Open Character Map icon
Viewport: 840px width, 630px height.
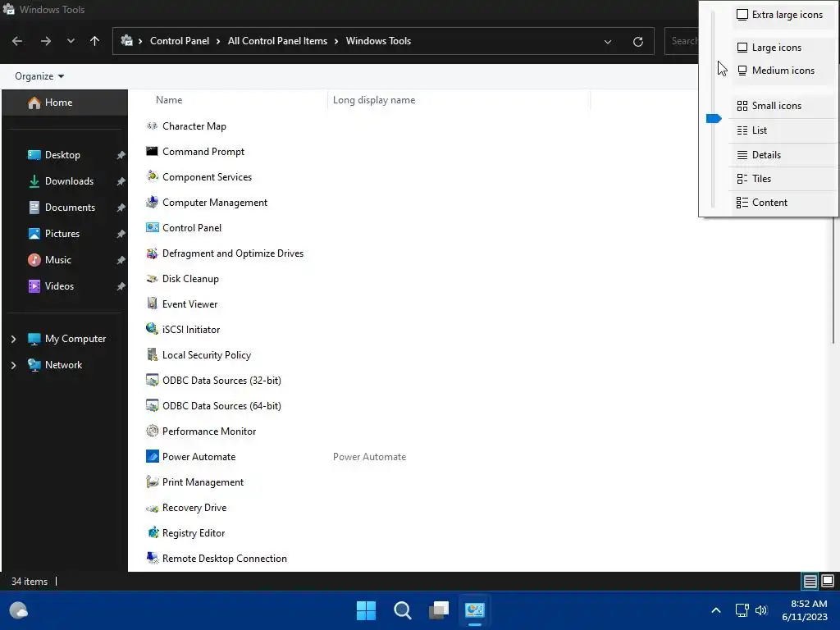[x=152, y=126]
